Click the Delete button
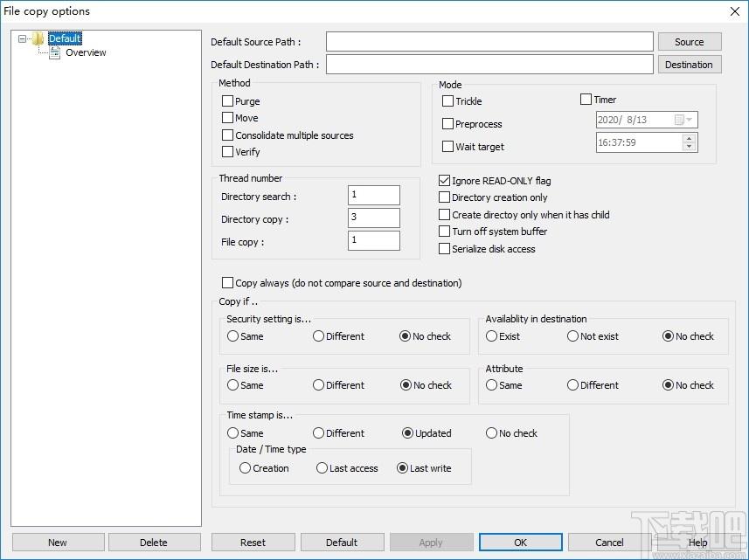This screenshot has width=749, height=560. [154, 543]
